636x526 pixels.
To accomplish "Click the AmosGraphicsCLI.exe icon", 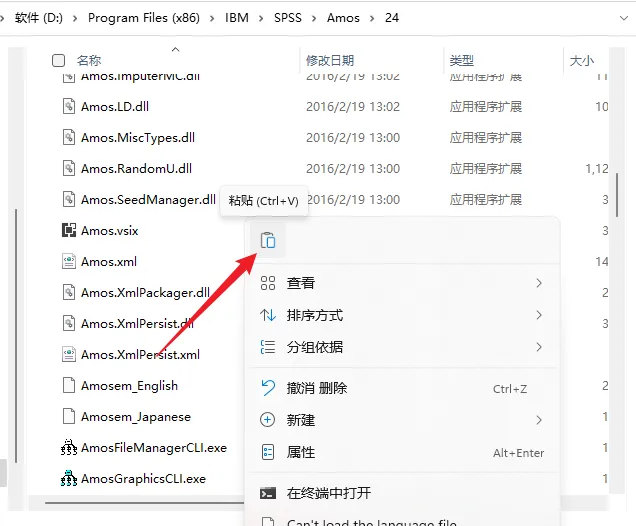I will (69, 479).
